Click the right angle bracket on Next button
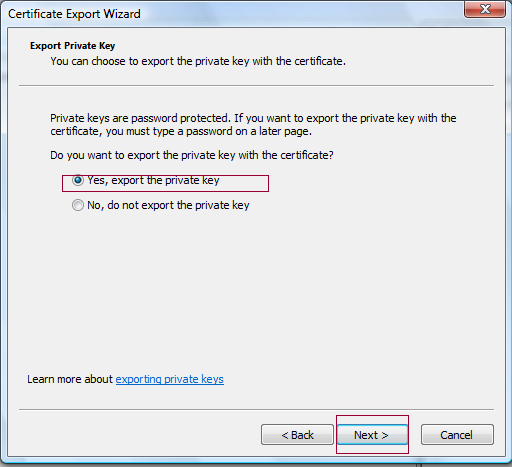 pos(385,435)
